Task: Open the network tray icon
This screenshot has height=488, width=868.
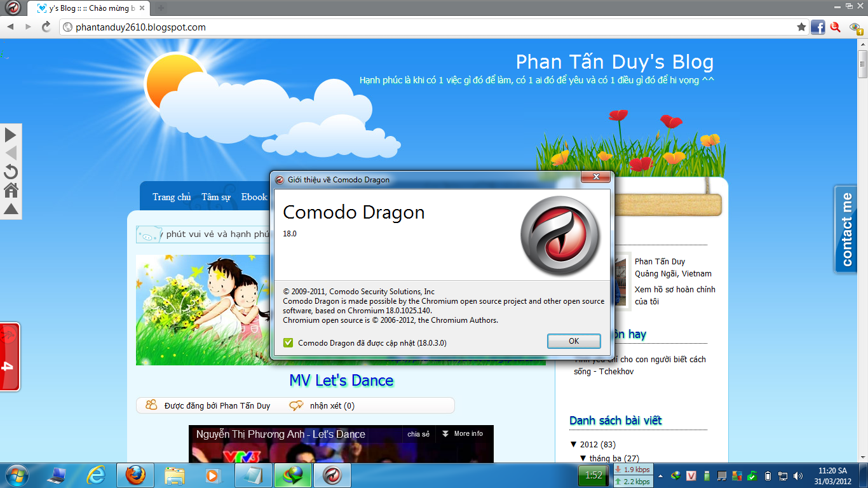Action: (783, 475)
